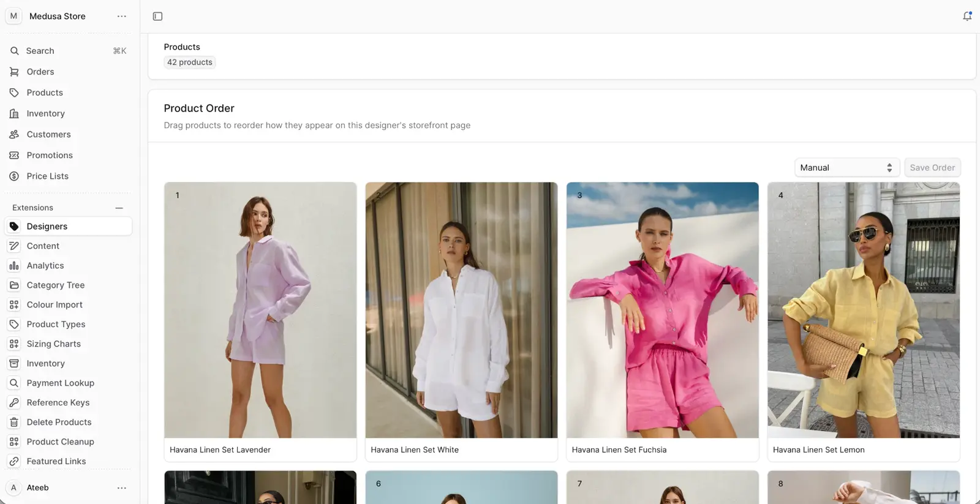Viewport: 980px width, 504px height.
Task: Click the sidebar toggle icon in the top bar
Action: (157, 17)
